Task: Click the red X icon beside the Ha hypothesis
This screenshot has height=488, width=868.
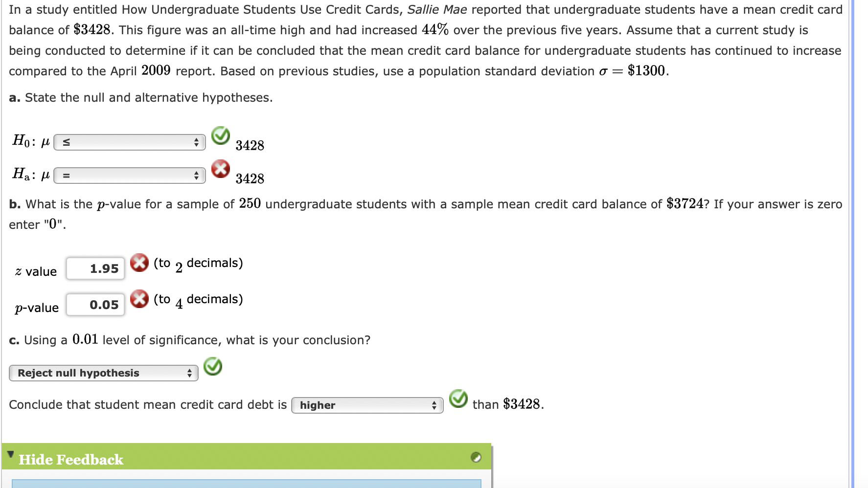Action: point(222,170)
